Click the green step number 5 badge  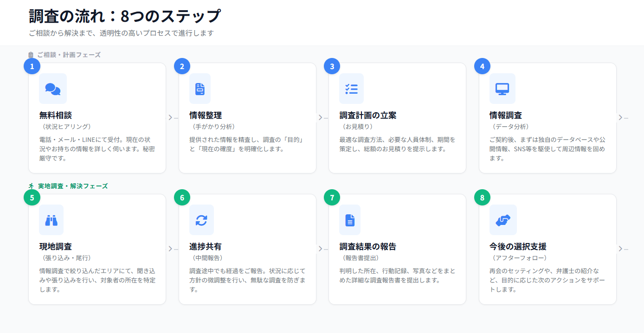[32, 198]
